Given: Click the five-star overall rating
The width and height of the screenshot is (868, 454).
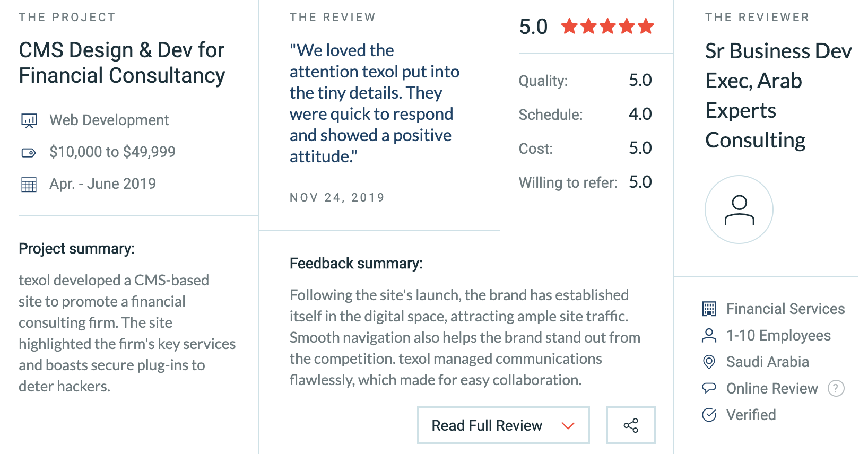Looking at the screenshot, I should tap(607, 27).
